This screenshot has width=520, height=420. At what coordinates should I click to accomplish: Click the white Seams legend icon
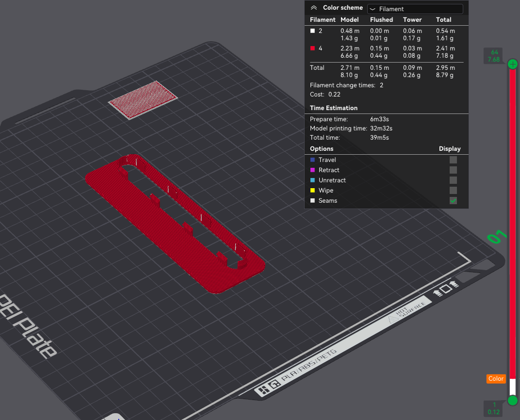click(x=313, y=200)
